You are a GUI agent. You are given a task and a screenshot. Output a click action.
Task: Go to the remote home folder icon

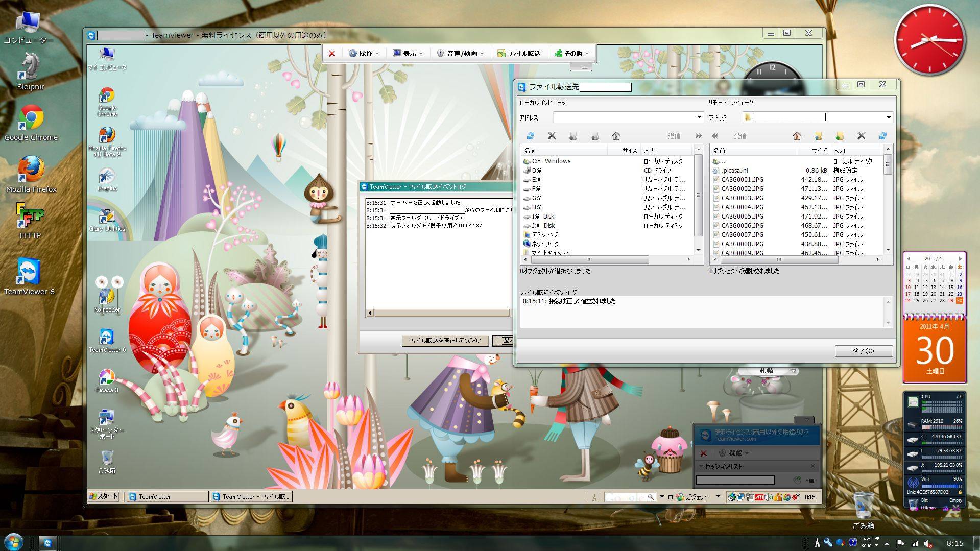pyautogui.click(x=797, y=136)
